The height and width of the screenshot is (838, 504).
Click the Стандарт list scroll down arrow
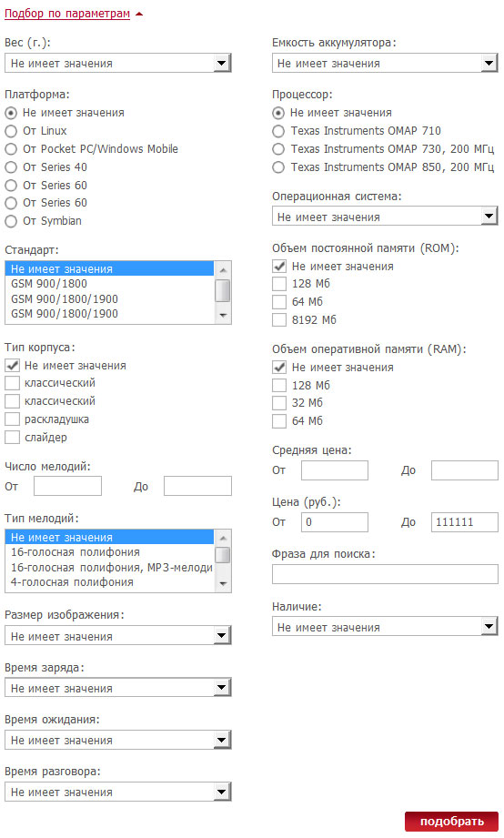(x=223, y=316)
